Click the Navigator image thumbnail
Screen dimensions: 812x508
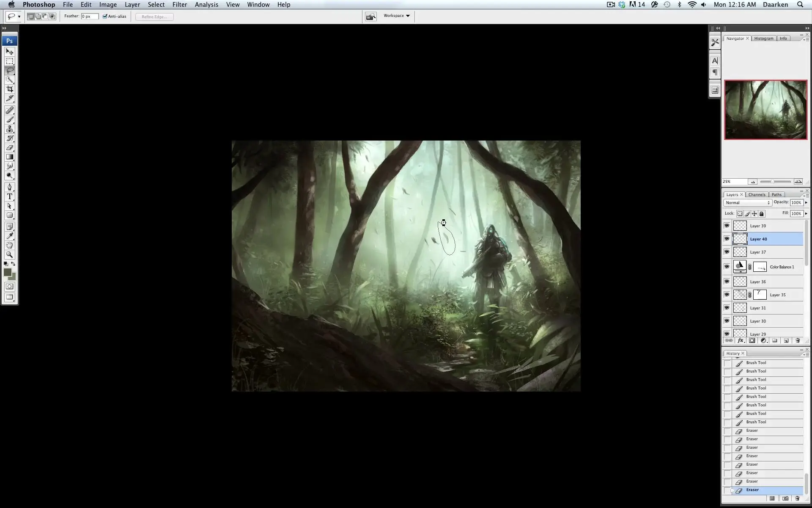765,110
